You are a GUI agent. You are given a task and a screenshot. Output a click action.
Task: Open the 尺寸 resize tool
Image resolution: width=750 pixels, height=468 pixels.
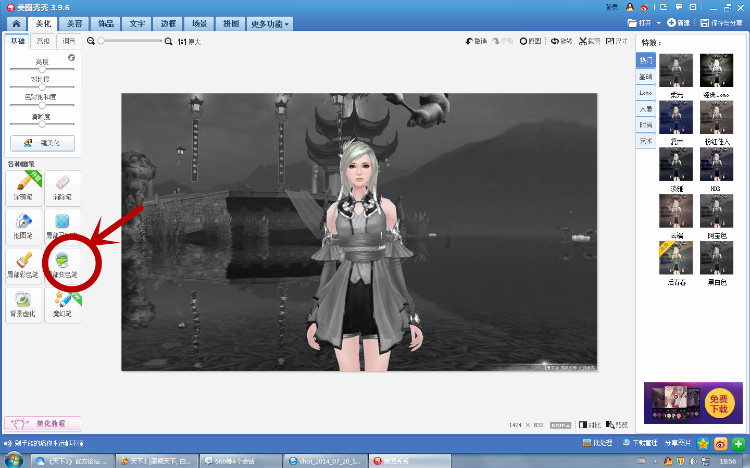click(x=617, y=41)
